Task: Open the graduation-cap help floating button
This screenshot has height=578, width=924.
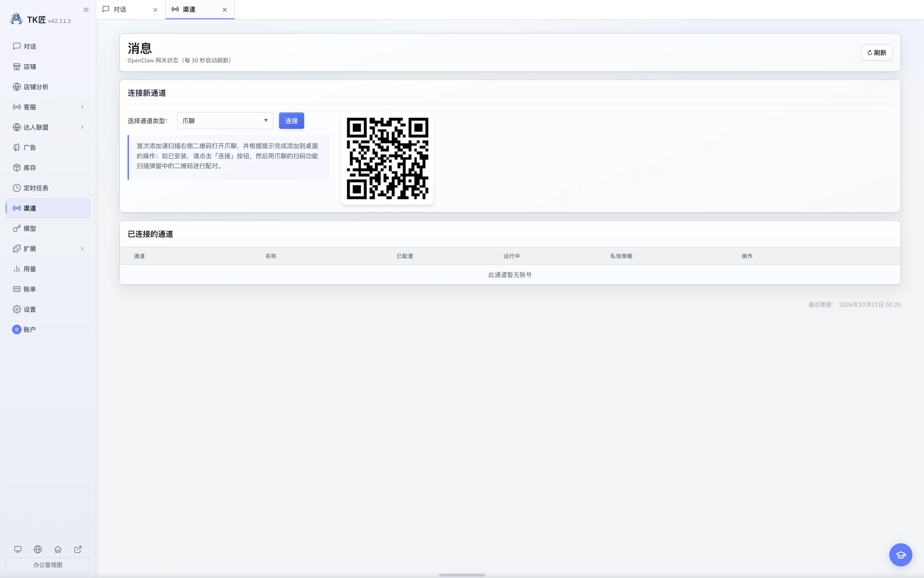Action: click(x=901, y=555)
